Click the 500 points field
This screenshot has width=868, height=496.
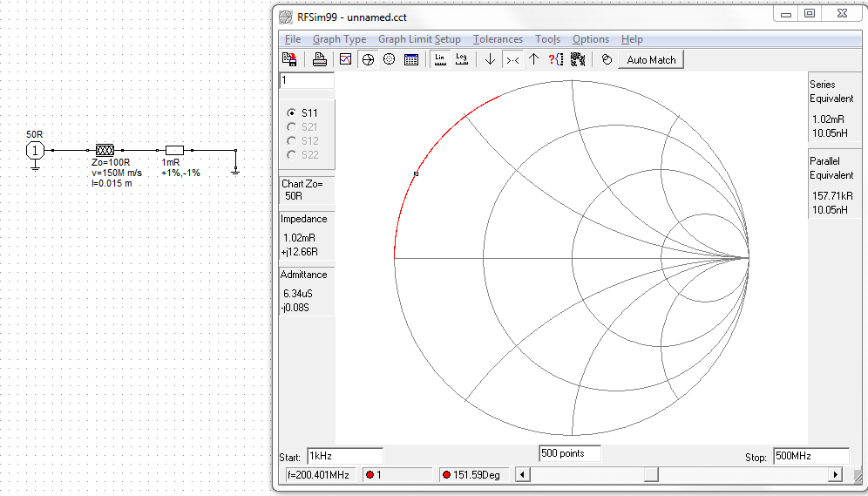tap(570, 453)
